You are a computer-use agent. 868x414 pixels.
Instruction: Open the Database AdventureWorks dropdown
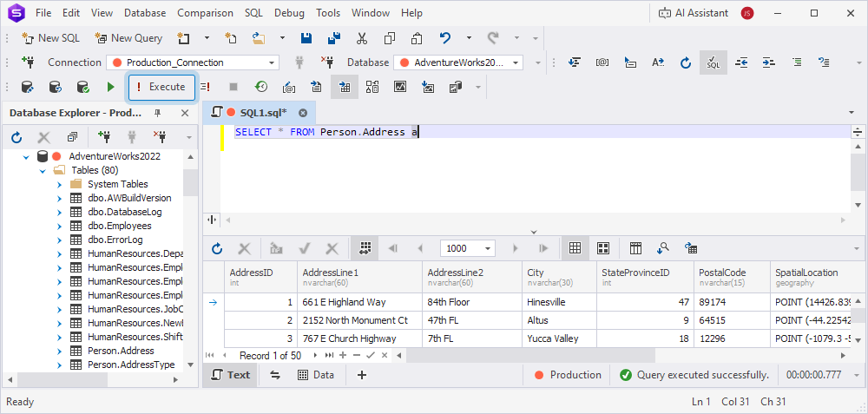coord(516,62)
